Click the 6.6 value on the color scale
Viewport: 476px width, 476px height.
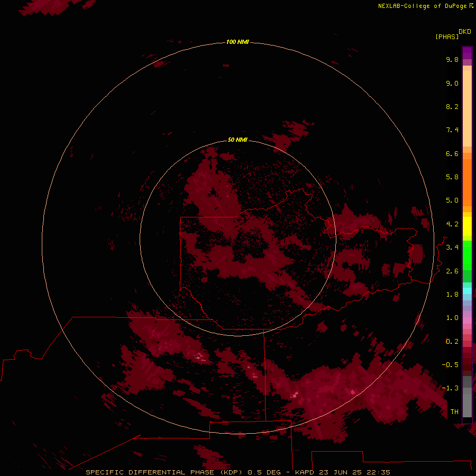click(452, 153)
